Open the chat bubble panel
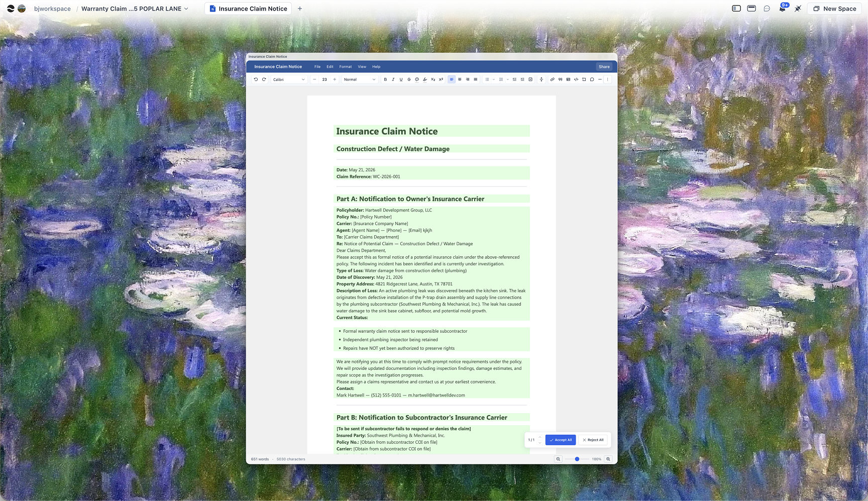 767,9
